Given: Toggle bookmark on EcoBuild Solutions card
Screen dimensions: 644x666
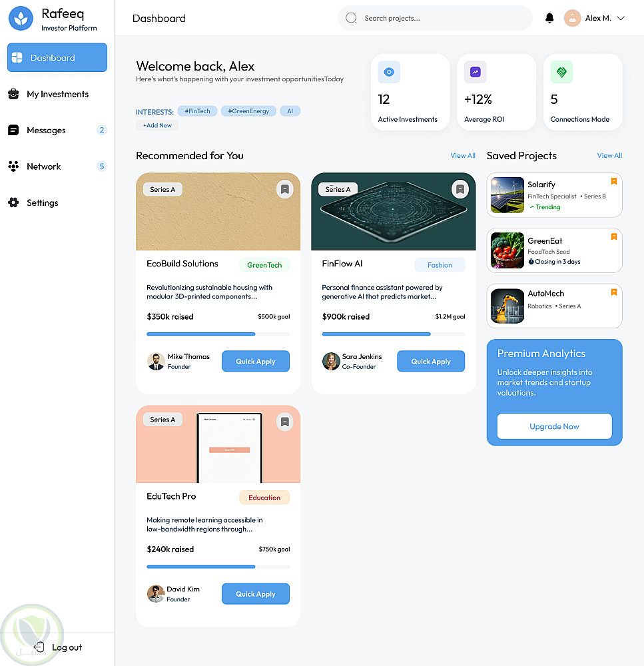Looking at the screenshot, I should [284, 189].
